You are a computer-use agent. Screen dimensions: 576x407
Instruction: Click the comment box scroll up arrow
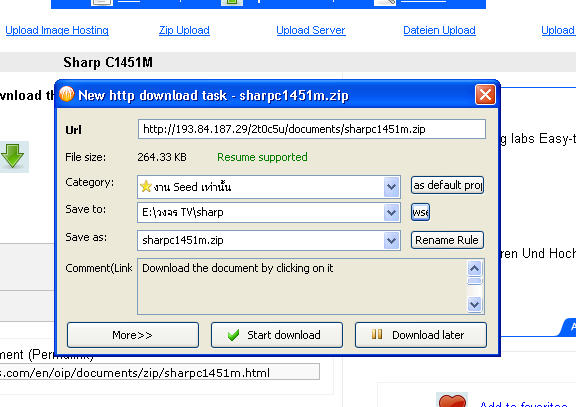click(474, 268)
